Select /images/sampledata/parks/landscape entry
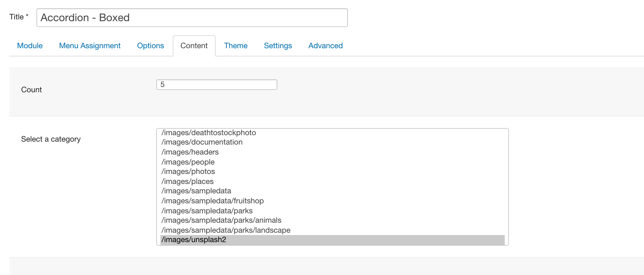The width and height of the screenshot is (644, 275). (333, 230)
